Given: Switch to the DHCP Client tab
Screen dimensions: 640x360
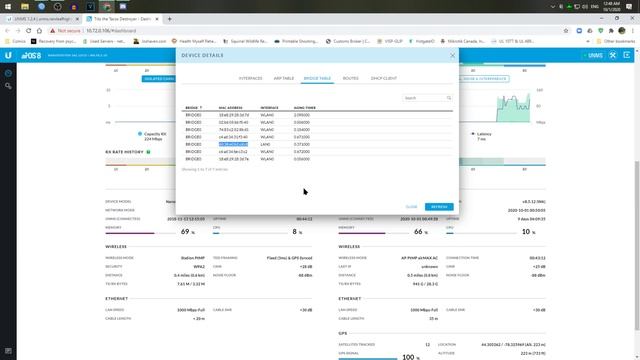Looking at the screenshot, I should click(x=384, y=78).
